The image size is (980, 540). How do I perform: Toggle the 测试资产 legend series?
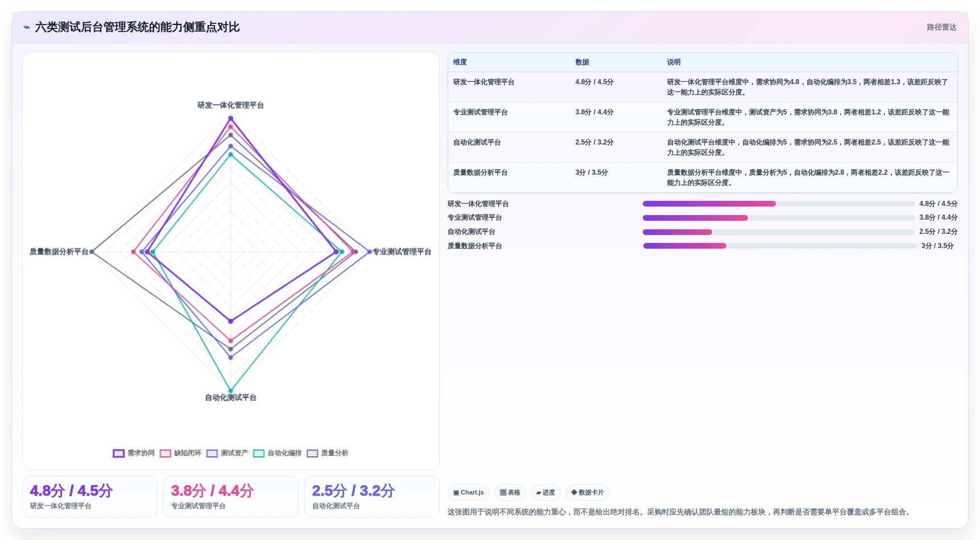228,453
